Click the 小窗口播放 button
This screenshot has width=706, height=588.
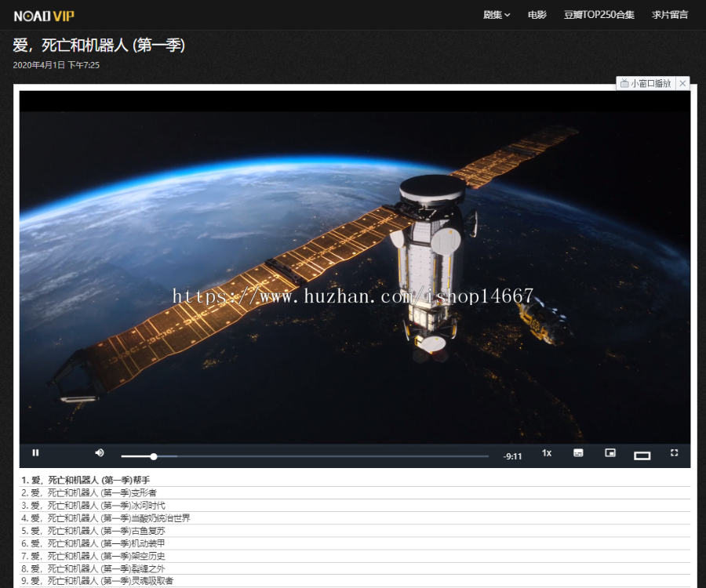[646, 83]
